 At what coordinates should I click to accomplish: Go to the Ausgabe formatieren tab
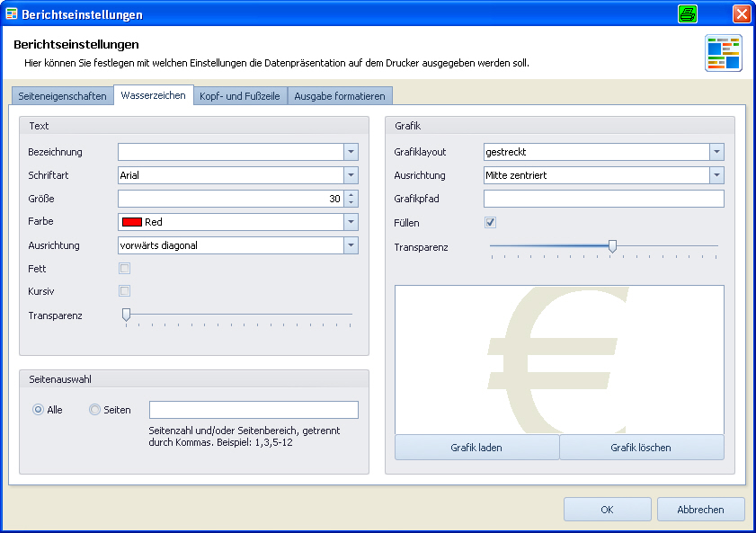[x=340, y=96]
